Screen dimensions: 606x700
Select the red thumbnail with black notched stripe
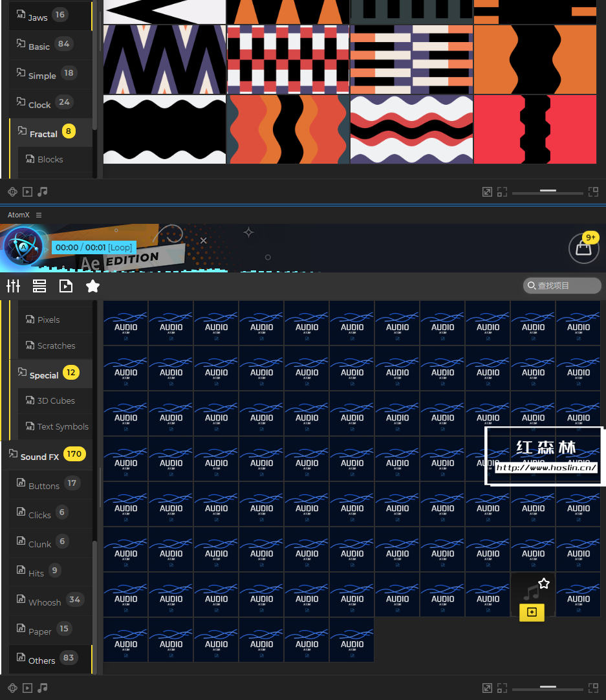[x=535, y=129]
